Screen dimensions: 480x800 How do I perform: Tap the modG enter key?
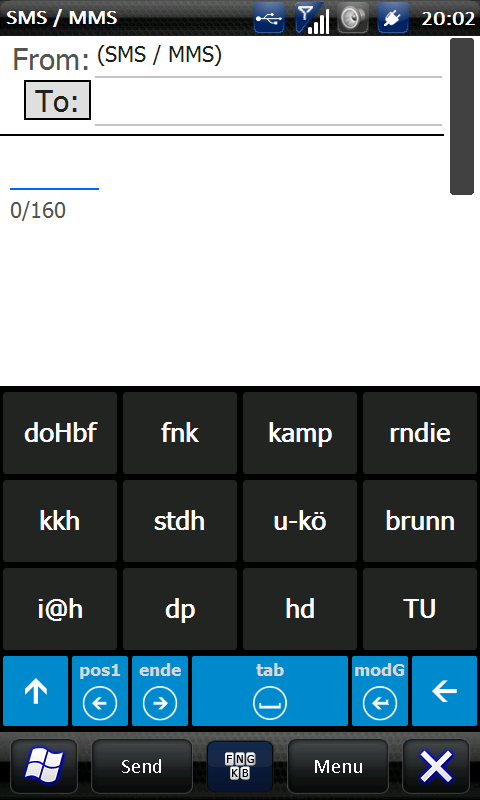click(380, 691)
